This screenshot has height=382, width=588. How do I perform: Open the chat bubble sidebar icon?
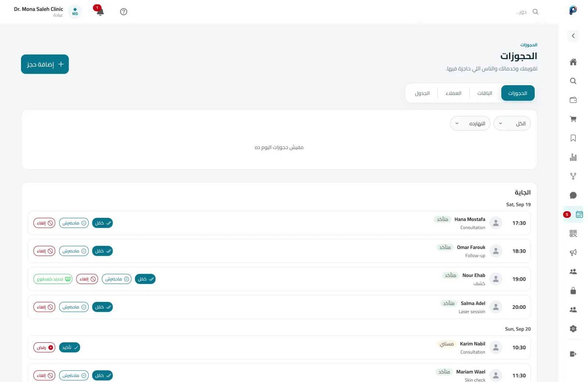(573, 195)
